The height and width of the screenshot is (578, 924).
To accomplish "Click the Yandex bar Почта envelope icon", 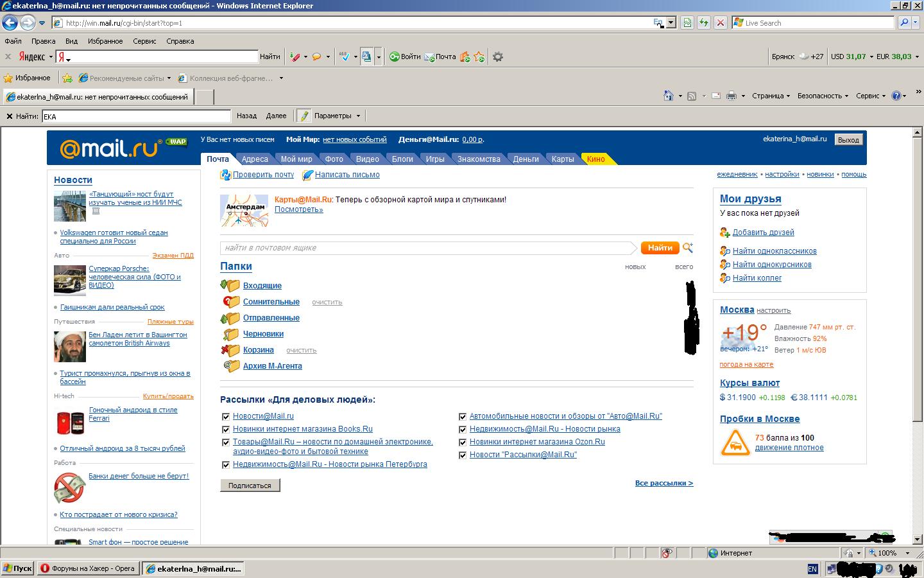I will pos(429,57).
